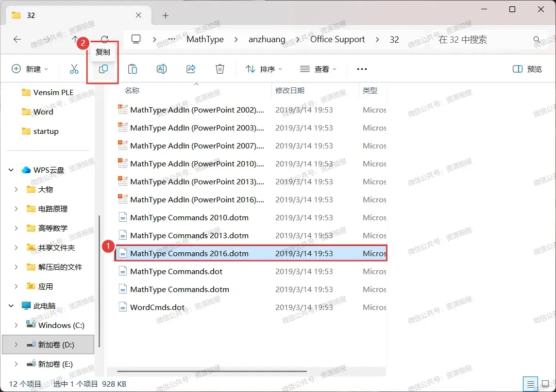Sort by the 类型 column header

pos(370,91)
